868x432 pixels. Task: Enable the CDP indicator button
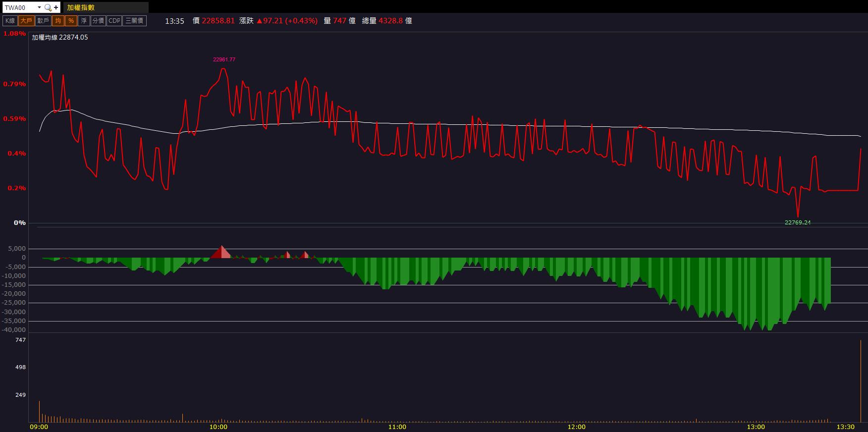114,21
